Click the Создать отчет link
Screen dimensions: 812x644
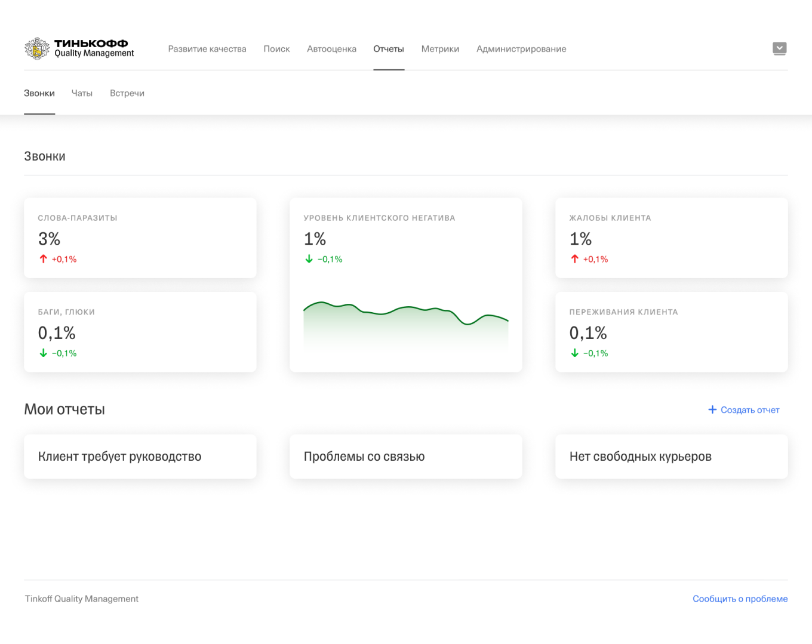coord(750,409)
